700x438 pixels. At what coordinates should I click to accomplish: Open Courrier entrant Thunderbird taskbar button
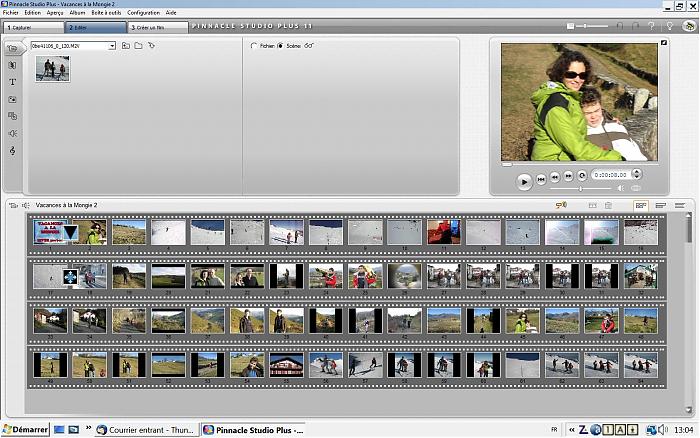147,430
